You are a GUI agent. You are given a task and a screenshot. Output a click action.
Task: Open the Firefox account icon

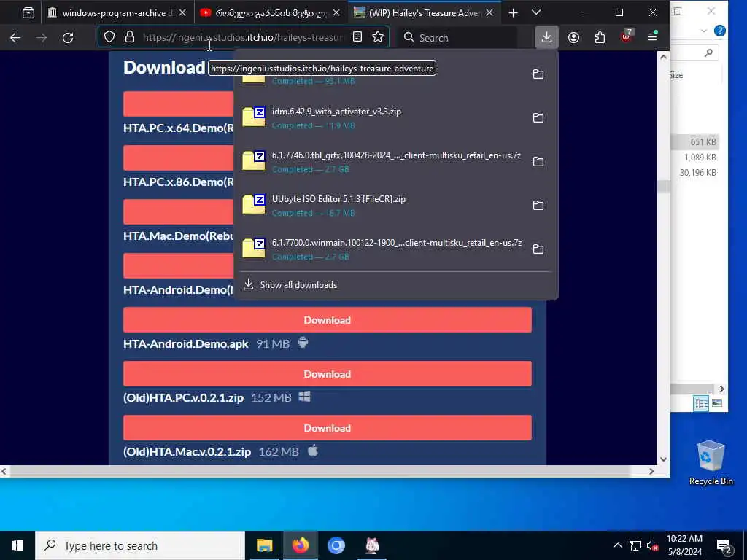573,37
